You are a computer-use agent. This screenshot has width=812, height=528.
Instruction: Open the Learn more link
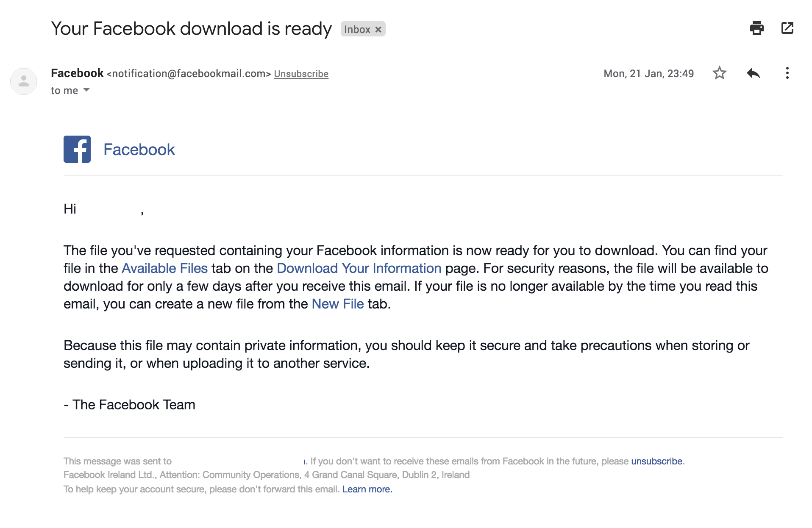pos(367,489)
